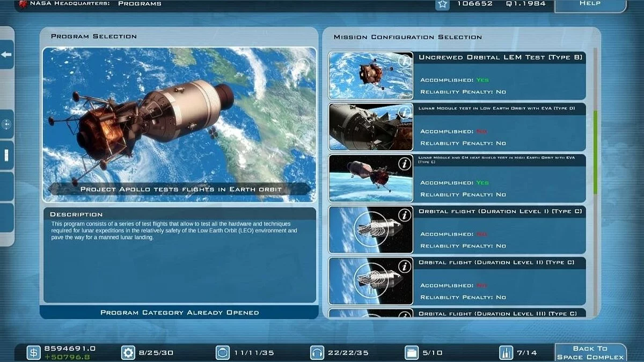Click the 'Mission Configuration Selection' heading

point(408,37)
